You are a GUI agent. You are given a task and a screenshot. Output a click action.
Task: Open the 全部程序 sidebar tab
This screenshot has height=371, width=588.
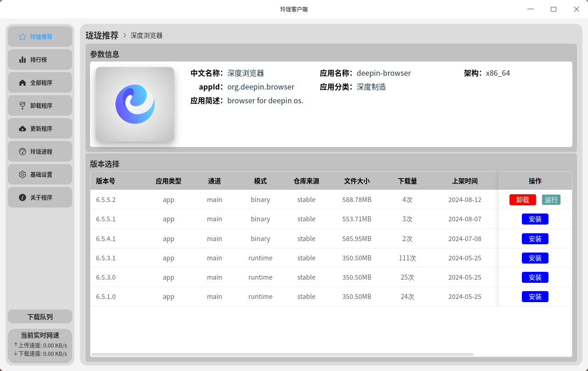[x=40, y=83]
